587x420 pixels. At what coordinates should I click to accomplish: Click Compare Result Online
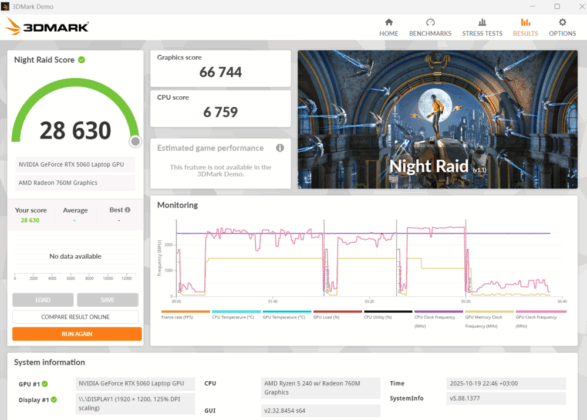pos(75,317)
